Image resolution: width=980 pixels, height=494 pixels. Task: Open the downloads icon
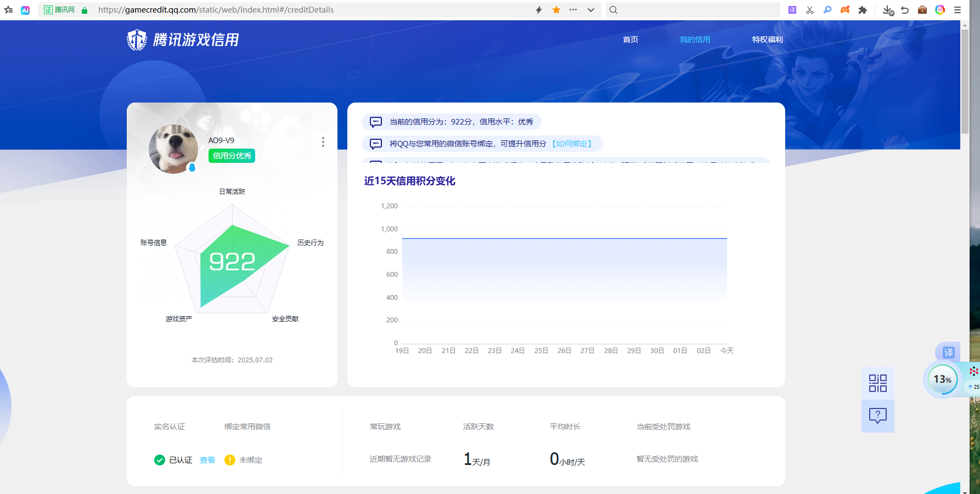888,10
